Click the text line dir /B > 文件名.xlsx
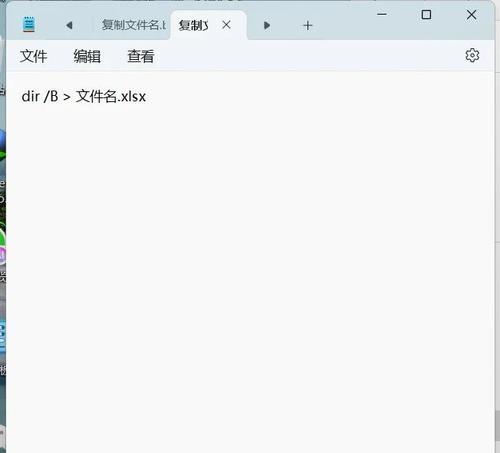The image size is (500, 453). (x=84, y=97)
